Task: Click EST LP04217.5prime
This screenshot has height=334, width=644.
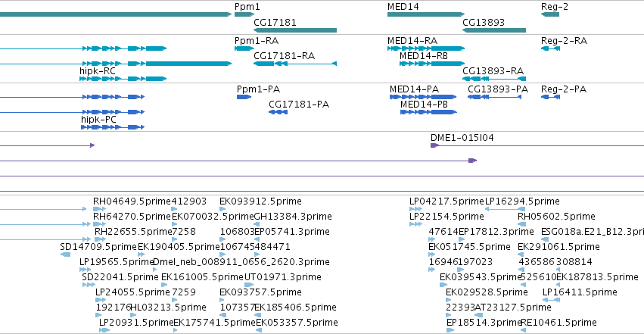Action: coord(446,201)
